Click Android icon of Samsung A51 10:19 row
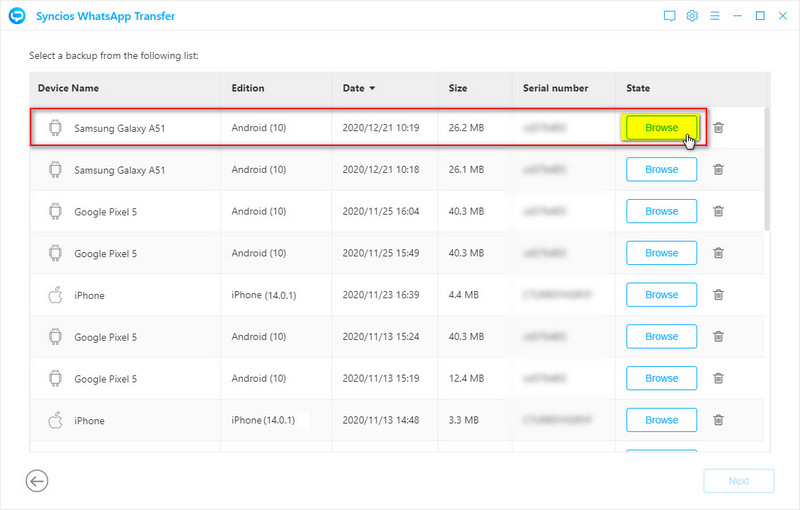Viewport: 800px width, 510px height. pos(55,128)
